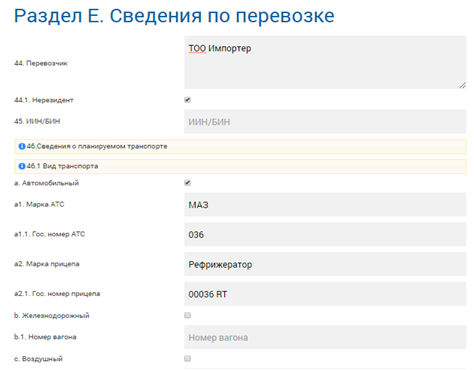Click info icon beside 46.Сведения о планируемом транспорте
This screenshot has height=370, width=474.
tap(22, 146)
